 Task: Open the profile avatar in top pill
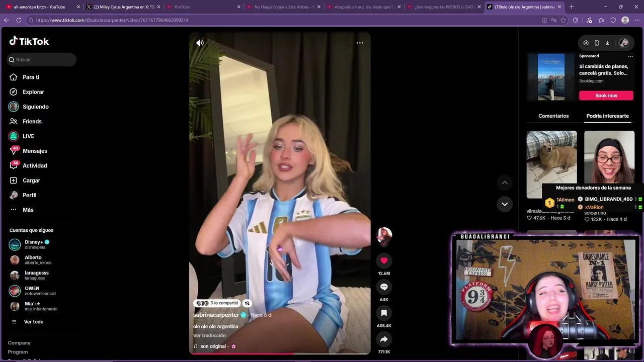point(624,43)
